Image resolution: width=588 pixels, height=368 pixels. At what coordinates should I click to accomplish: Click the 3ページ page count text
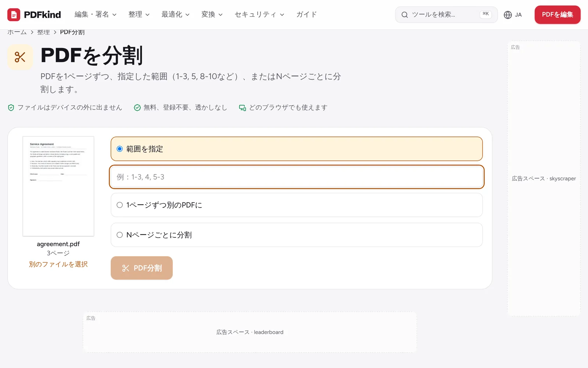point(58,253)
